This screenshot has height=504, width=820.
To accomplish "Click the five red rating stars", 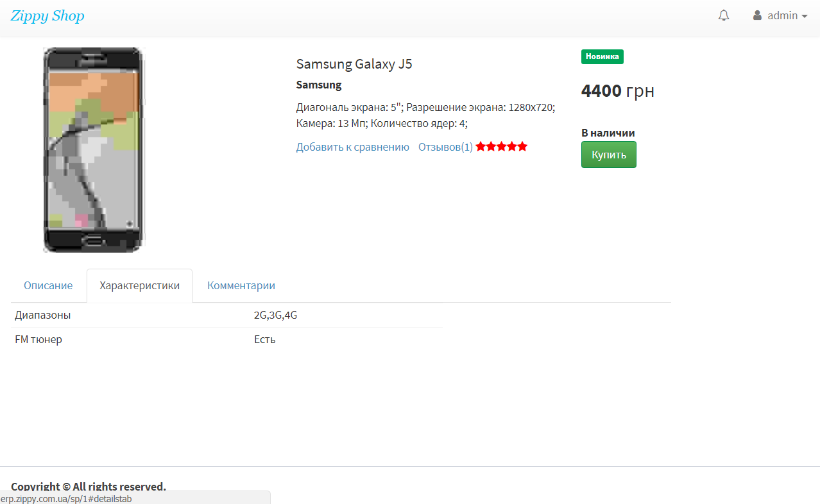I will tap(502, 147).
